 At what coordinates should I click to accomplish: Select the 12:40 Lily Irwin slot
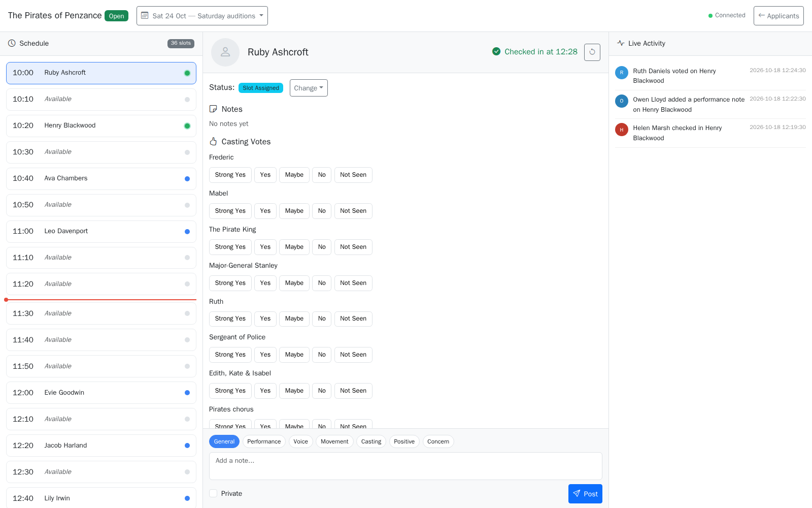[101, 498]
